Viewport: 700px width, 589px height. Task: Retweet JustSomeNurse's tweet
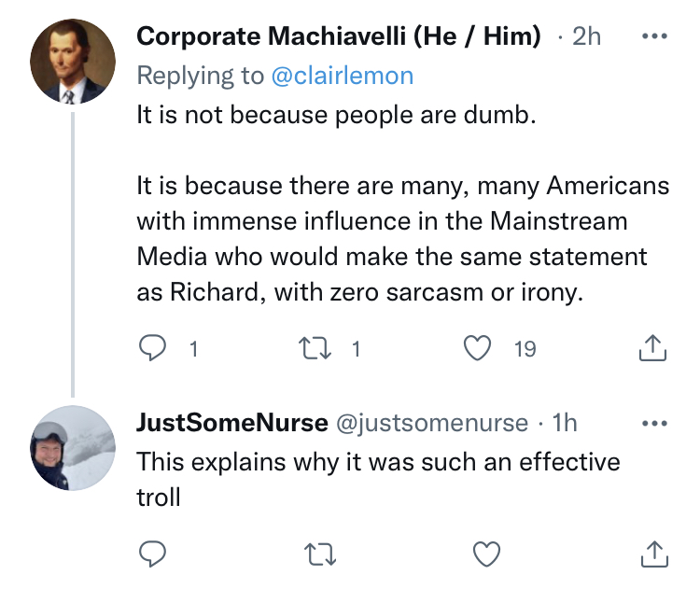(x=319, y=554)
